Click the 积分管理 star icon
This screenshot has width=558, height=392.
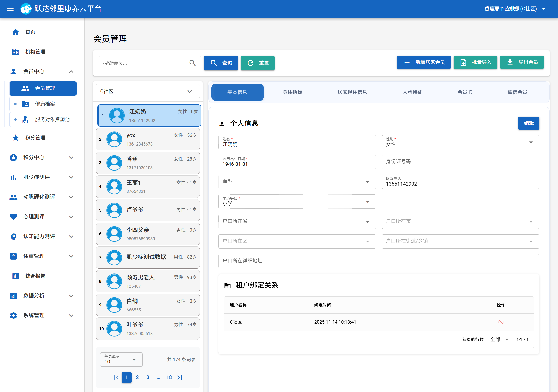click(16, 138)
